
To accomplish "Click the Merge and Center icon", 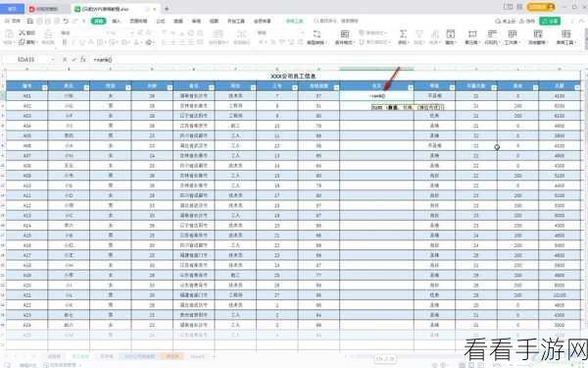I will (218, 34).
